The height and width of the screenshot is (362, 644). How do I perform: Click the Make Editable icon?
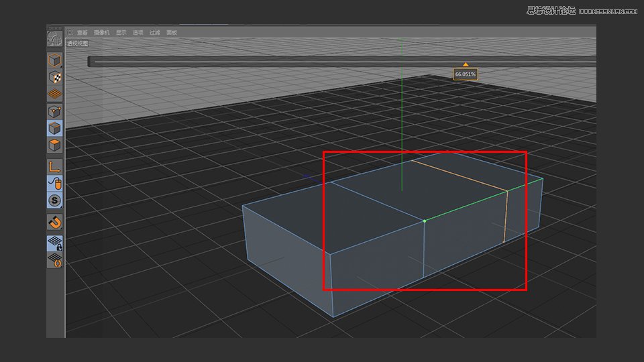(54, 39)
